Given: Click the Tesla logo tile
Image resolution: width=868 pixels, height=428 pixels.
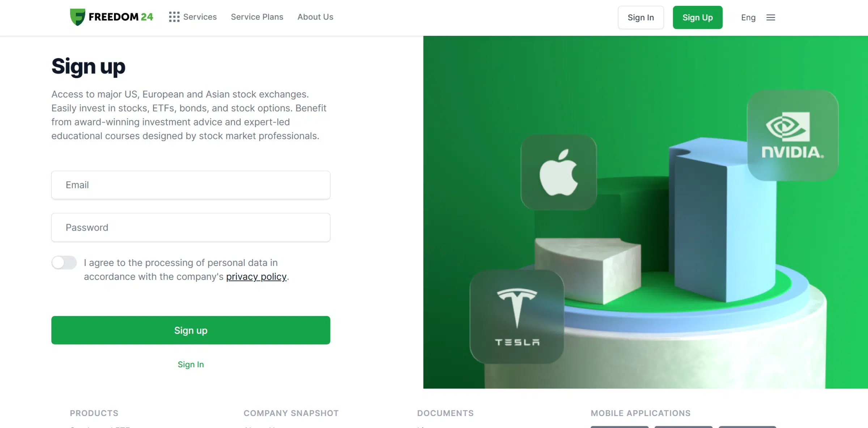Looking at the screenshot, I should [517, 317].
